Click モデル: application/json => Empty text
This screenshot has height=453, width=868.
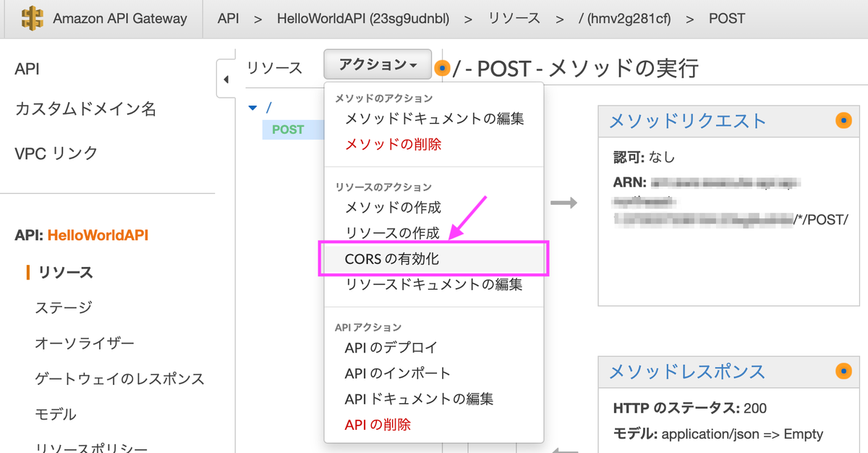(718, 434)
